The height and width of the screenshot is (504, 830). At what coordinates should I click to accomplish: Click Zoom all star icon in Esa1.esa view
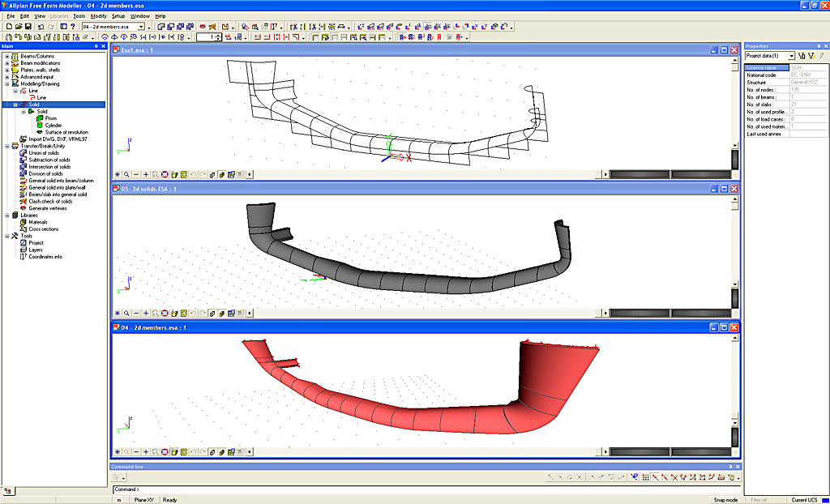(x=118, y=174)
